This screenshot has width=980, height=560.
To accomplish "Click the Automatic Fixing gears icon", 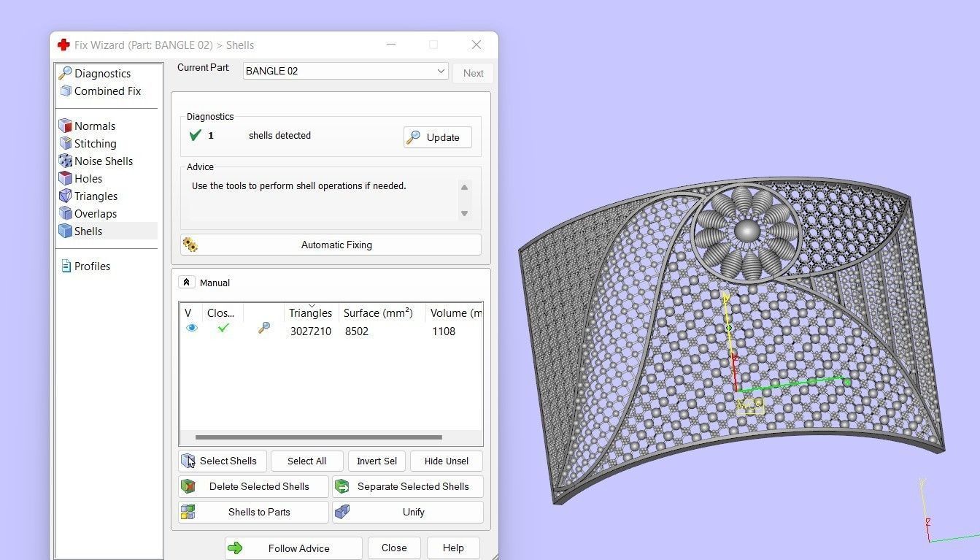I will (190, 245).
